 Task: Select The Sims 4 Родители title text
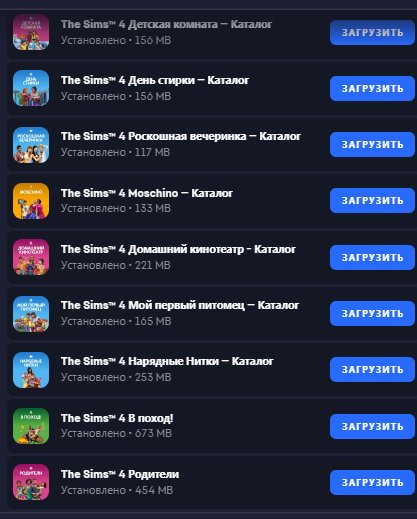tap(120, 474)
